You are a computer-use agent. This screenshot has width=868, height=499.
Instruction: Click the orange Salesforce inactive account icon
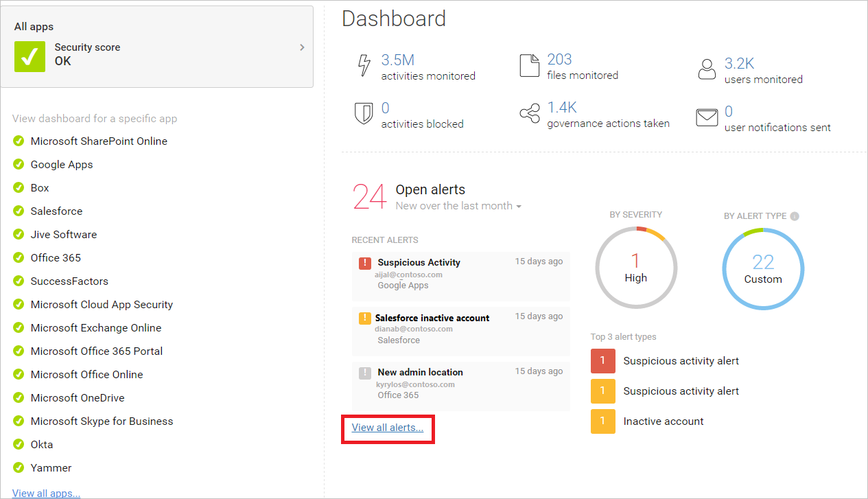point(365,318)
